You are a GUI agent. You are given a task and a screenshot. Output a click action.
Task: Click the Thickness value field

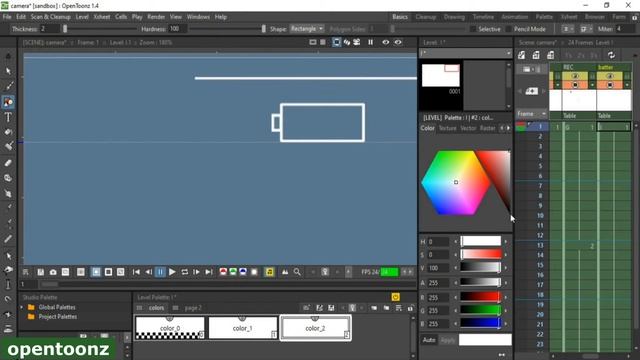49,29
